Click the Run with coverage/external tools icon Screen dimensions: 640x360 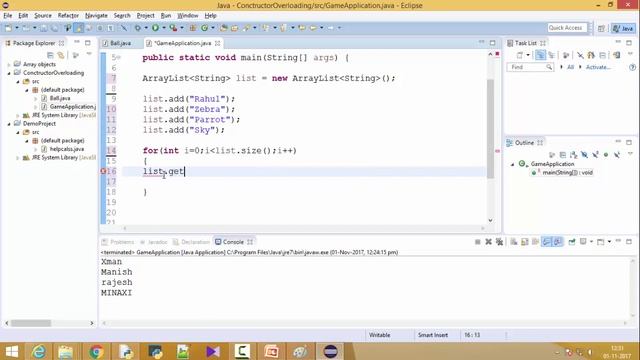click(x=173, y=28)
